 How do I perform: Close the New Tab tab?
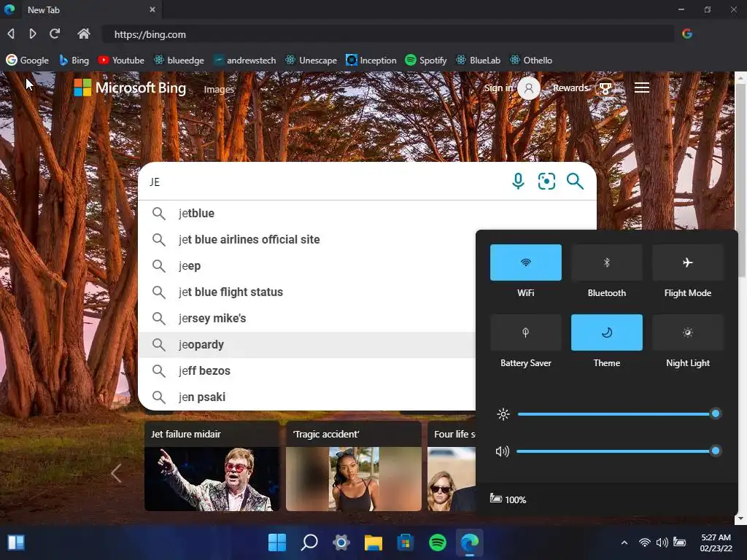point(152,9)
